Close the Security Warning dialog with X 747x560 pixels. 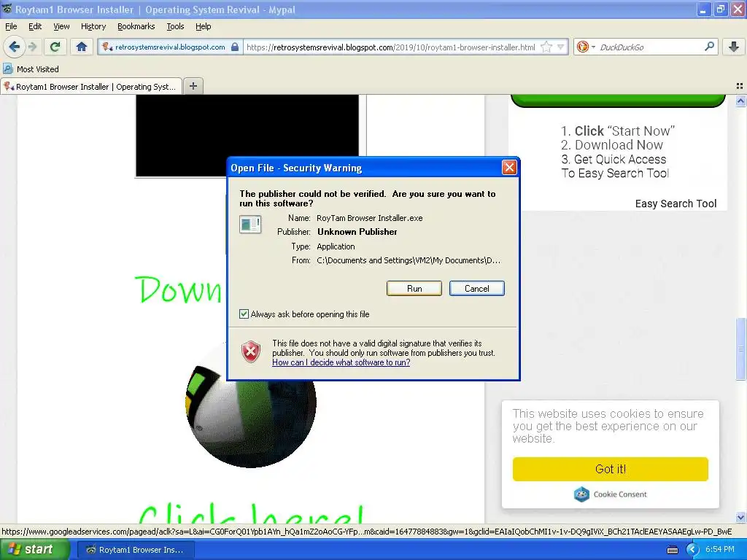click(508, 167)
